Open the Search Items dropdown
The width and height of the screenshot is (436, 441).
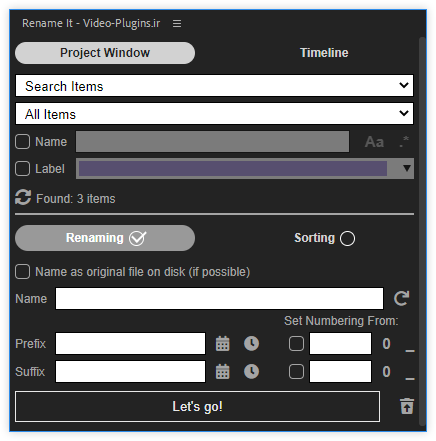[x=214, y=86]
